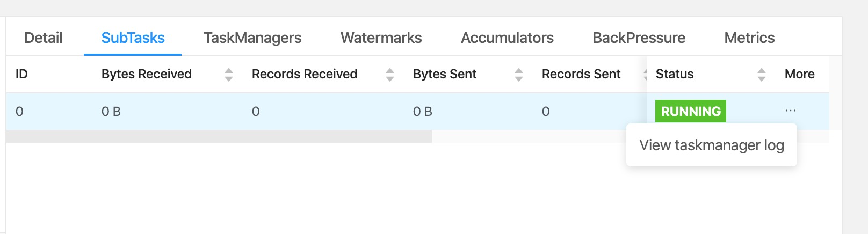
Task: Show the Accumulators tab
Action: pyautogui.click(x=507, y=38)
